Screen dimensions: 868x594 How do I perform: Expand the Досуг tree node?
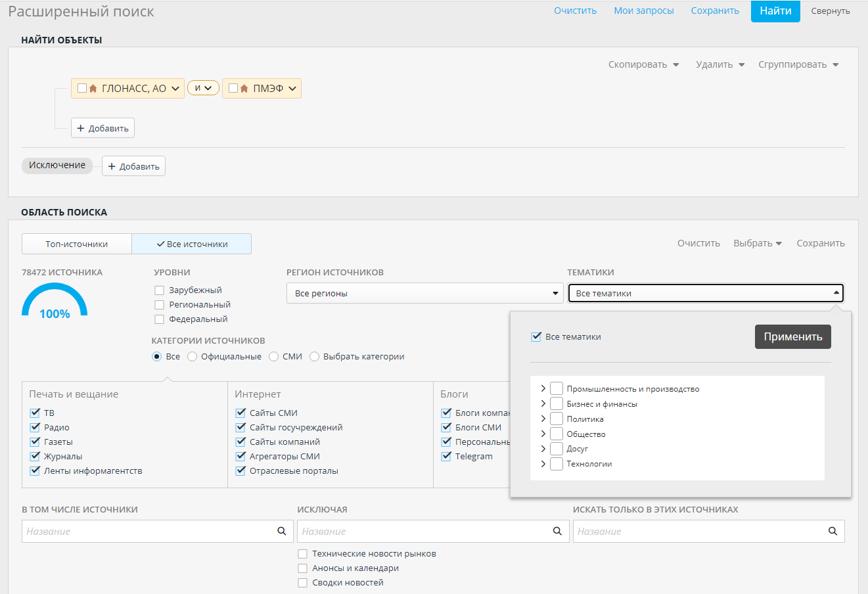[543, 449]
